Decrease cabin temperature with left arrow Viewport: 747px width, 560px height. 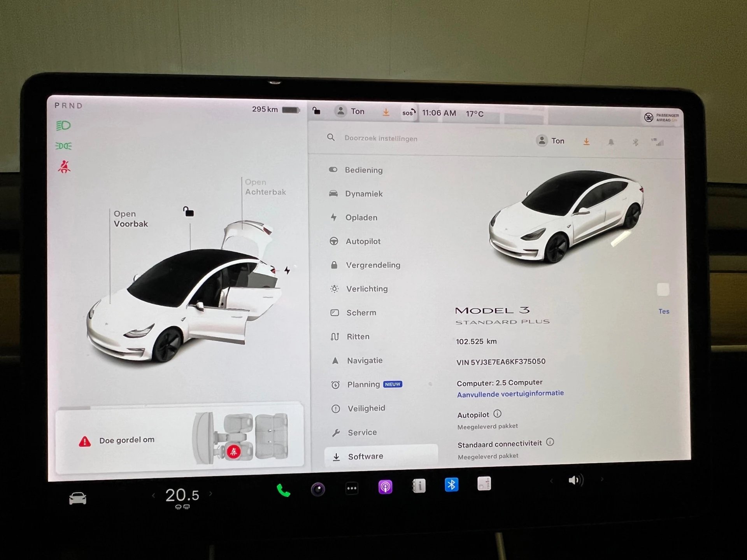[x=153, y=495]
